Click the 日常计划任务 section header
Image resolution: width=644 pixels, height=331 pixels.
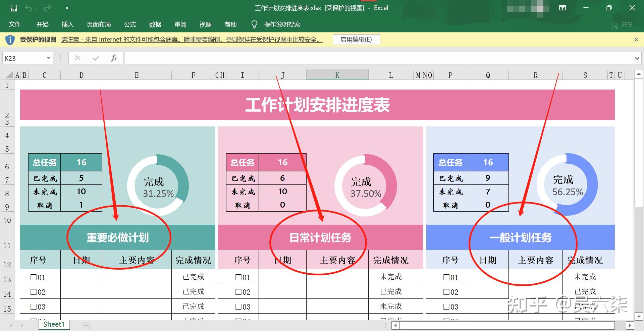pos(320,237)
